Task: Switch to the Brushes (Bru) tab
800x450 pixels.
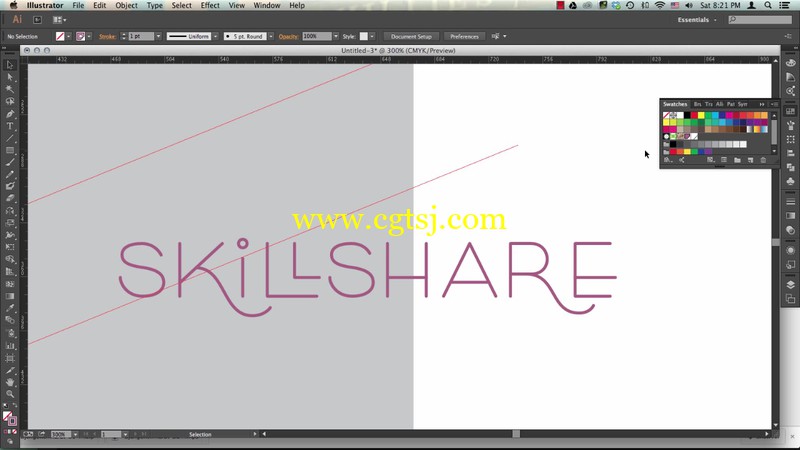Action: pyautogui.click(x=697, y=104)
